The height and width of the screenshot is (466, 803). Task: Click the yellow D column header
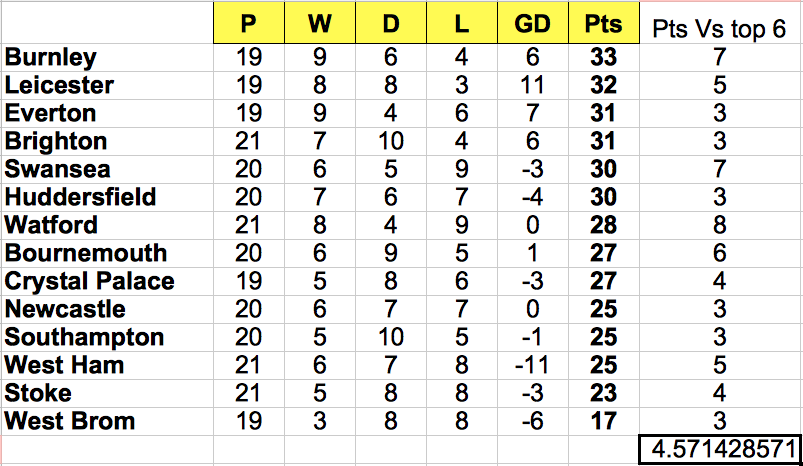coord(391,23)
